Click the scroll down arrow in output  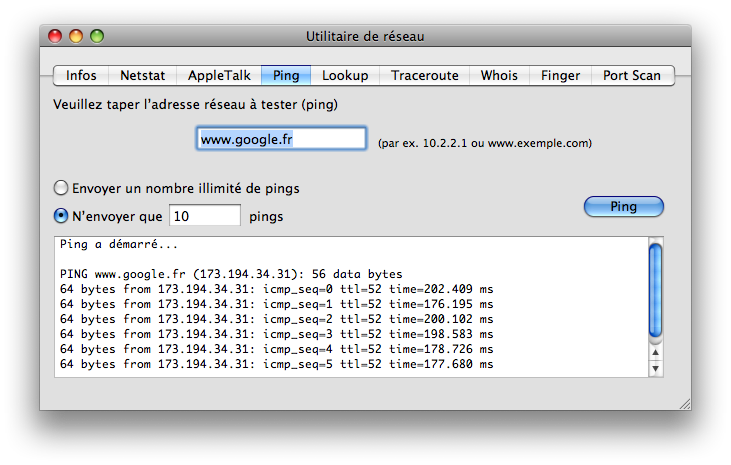click(655, 368)
